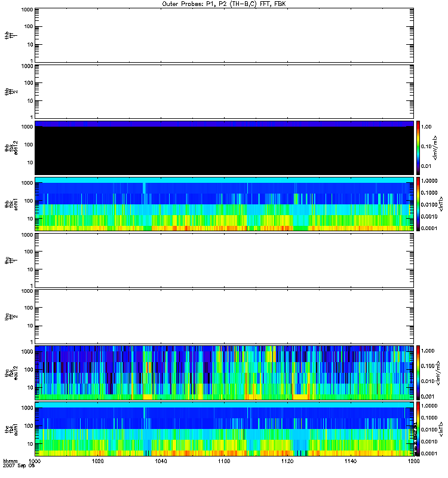Click the 'thb fff 1' panel label
Screen dimensions: 448x478
pos(11,35)
